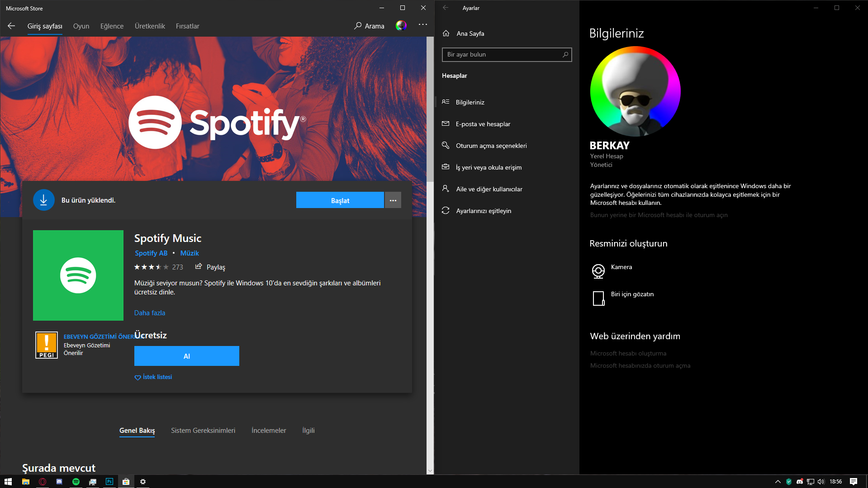Viewport: 868px width, 488px height.
Task: Focus the Bir ayar bulun search field
Action: coord(507,55)
